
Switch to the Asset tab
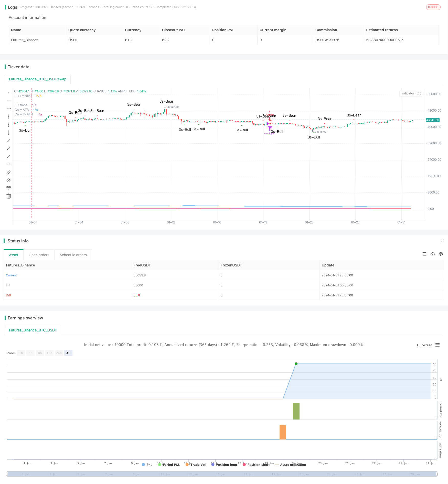point(14,255)
